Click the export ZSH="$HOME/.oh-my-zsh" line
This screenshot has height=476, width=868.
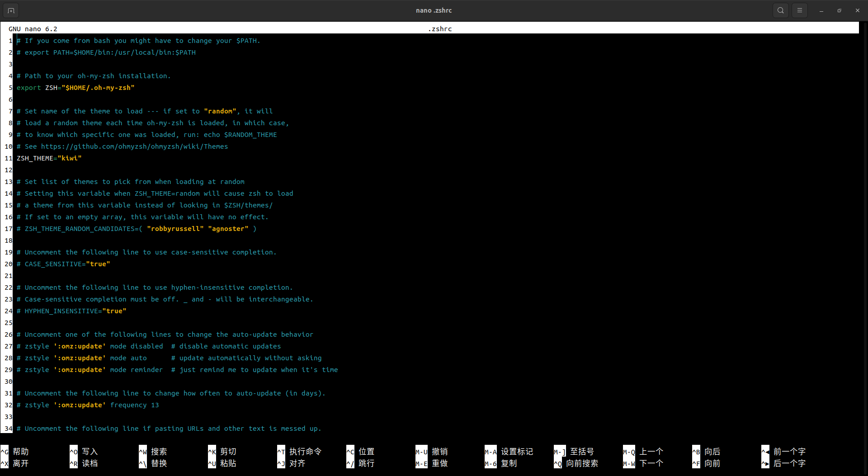pyautogui.click(x=75, y=88)
